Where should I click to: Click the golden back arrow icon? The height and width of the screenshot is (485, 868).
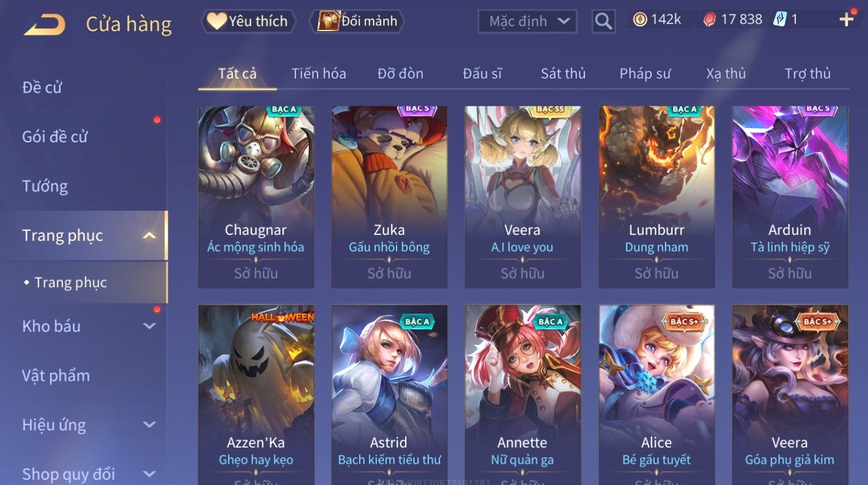44,25
